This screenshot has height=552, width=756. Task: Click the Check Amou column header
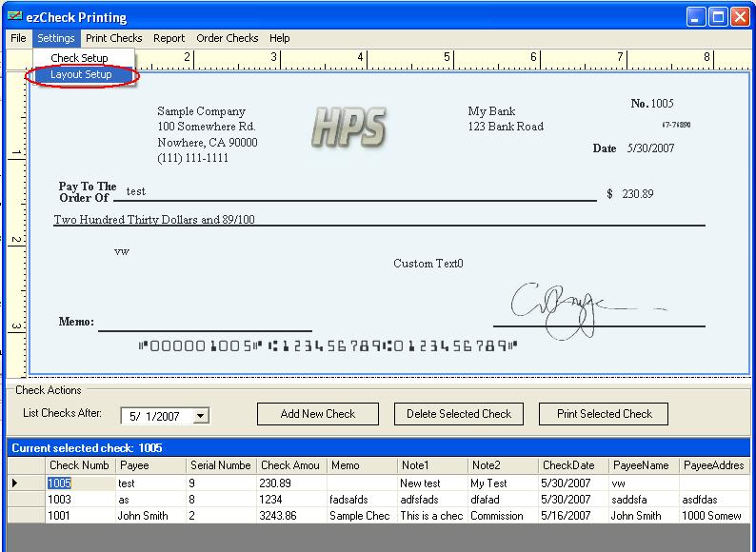[291, 465]
